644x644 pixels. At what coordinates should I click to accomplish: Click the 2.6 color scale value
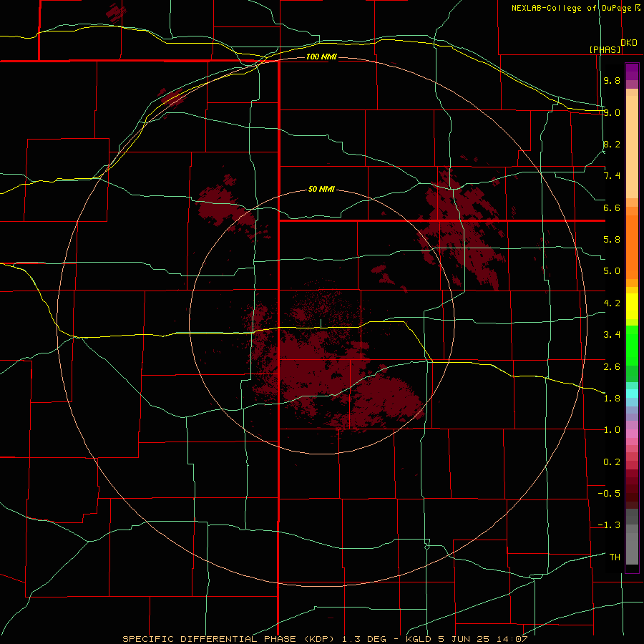(612, 367)
